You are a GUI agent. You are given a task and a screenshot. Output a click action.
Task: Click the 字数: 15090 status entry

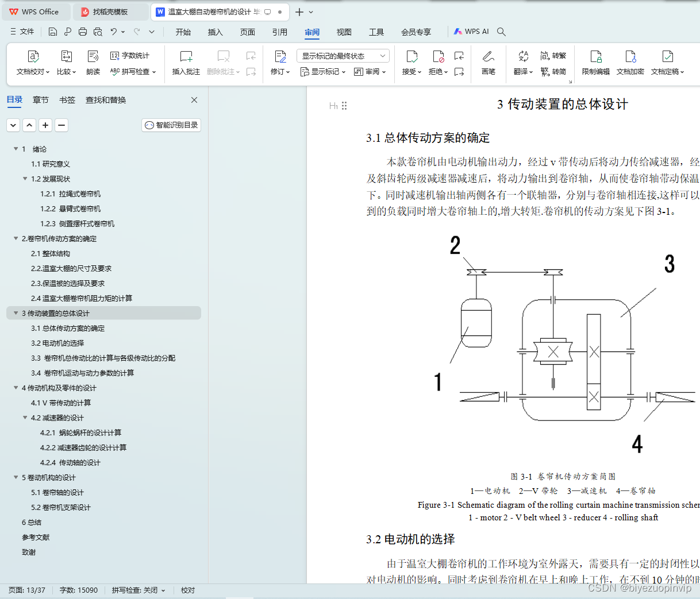(79, 590)
